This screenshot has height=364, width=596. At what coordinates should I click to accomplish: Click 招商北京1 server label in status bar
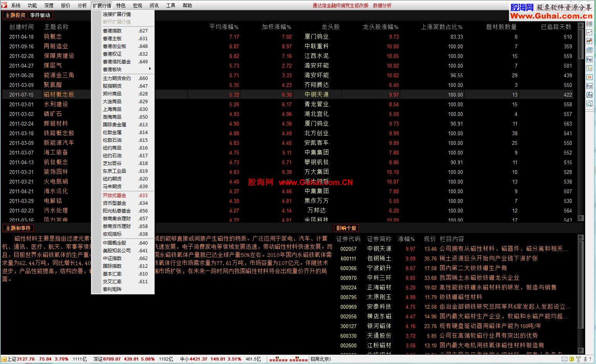click(x=321, y=359)
